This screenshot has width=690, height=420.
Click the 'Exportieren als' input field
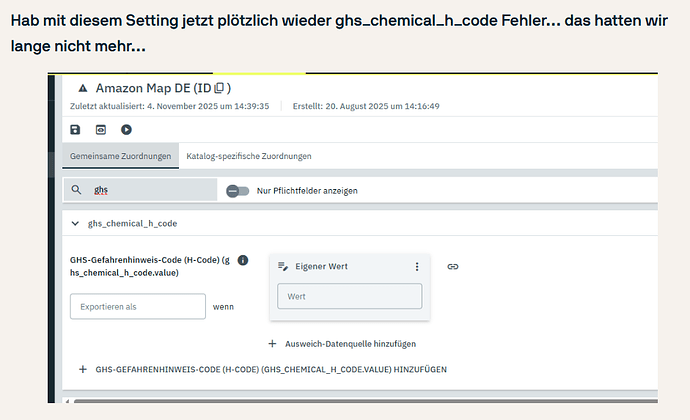(x=137, y=306)
